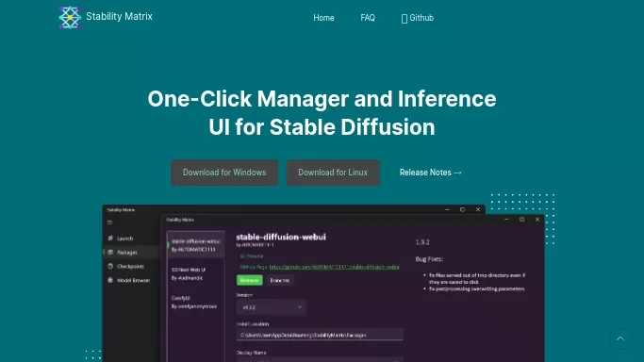Click the stable-diffusion-webui heading
Viewport: 644px width, 362px height.
click(x=281, y=237)
